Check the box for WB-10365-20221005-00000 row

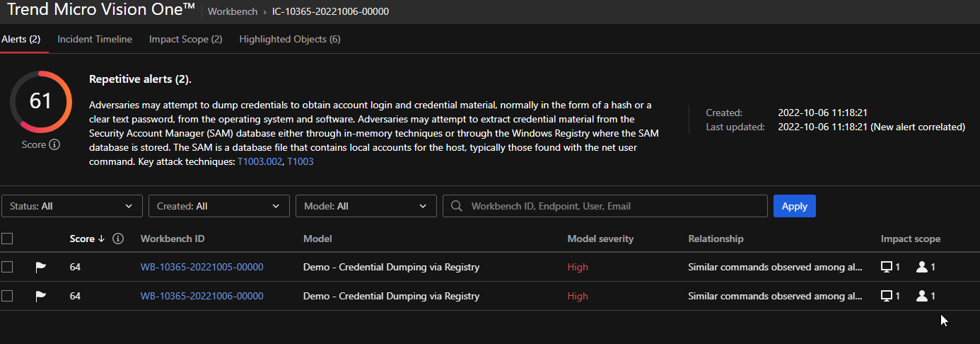7,267
